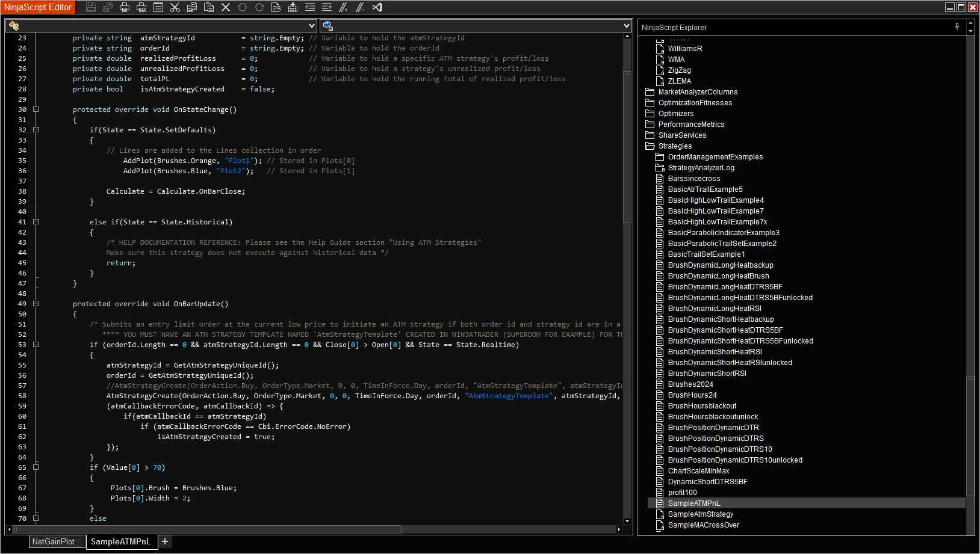The width and height of the screenshot is (980, 554).
Task: Collapse the OnBarUpdate method fold box
Action: click(36, 304)
